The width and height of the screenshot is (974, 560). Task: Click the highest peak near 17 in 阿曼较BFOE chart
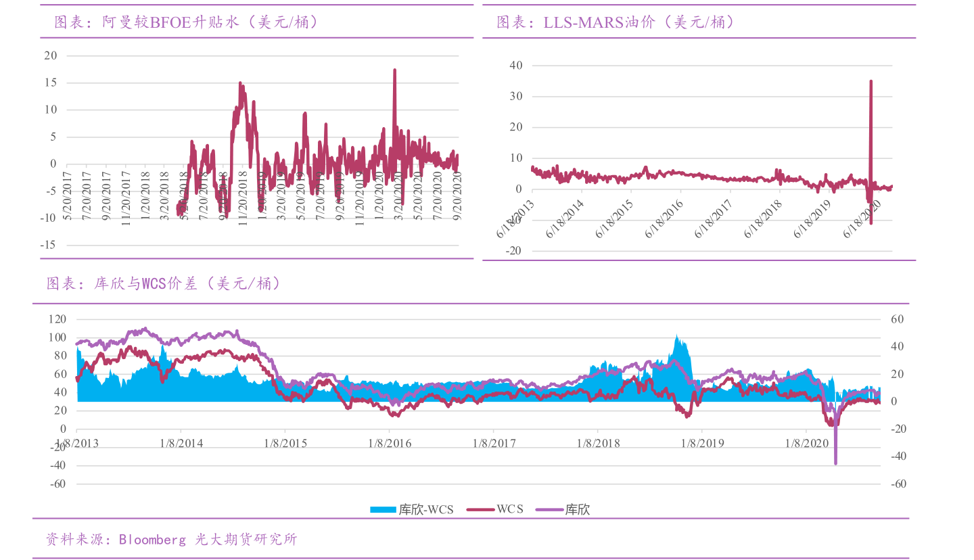click(x=394, y=70)
